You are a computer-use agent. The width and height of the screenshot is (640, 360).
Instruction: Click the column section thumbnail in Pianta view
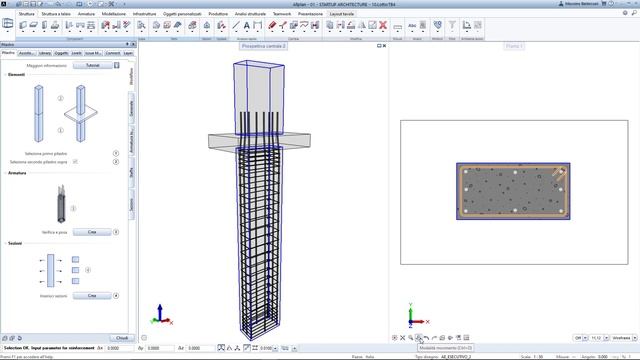point(513,191)
